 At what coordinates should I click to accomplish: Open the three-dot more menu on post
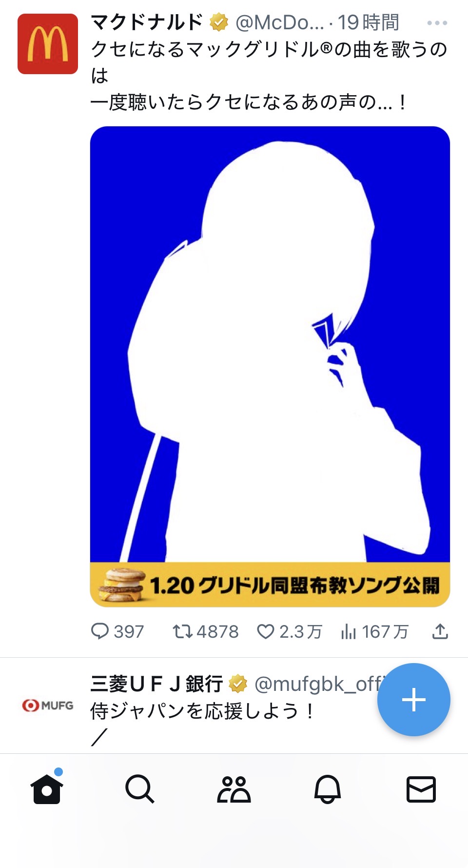click(437, 23)
